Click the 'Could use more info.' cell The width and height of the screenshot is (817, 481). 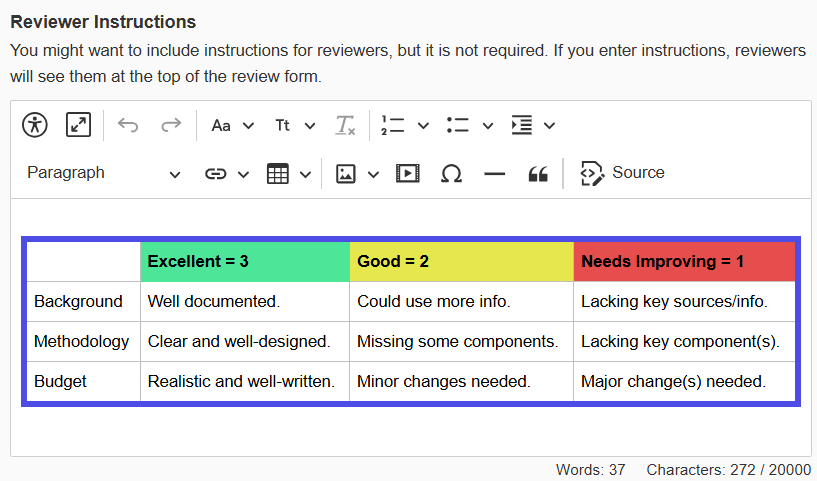click(462, 302)
